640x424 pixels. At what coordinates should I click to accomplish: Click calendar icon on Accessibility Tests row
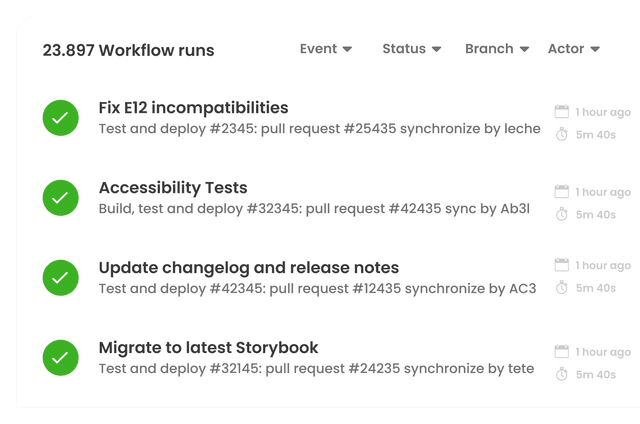pyautogui.click(x=561, y=192)
